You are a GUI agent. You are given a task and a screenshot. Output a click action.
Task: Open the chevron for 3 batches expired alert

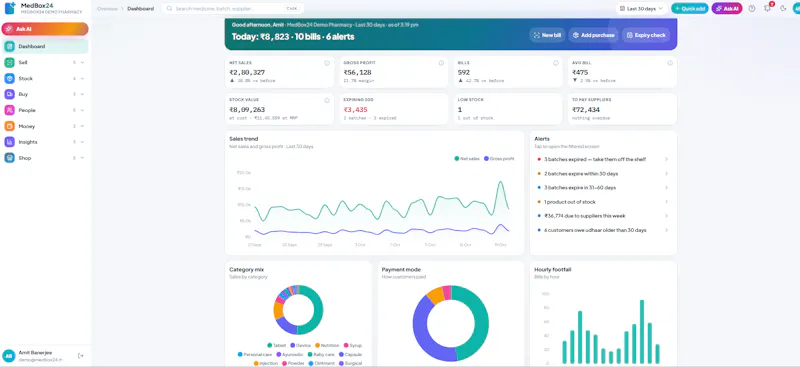point(666,159)
